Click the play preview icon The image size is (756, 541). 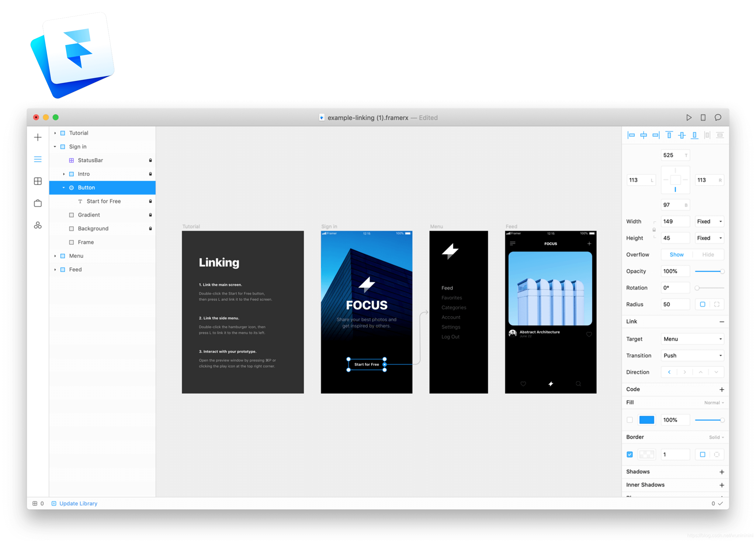pos(688,117)
